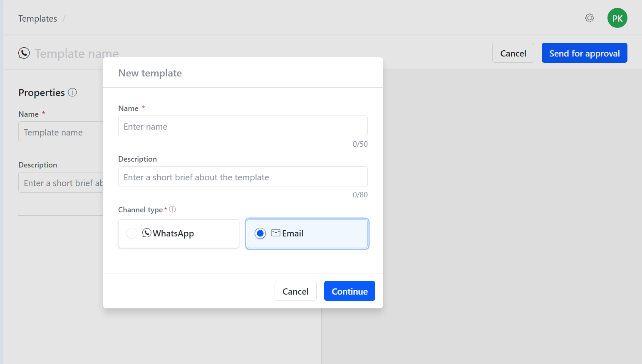Select the WhatsApp channel radio button
Image resolution: width=642 pixels, height=364 pixels.
[x=131, y=234]
